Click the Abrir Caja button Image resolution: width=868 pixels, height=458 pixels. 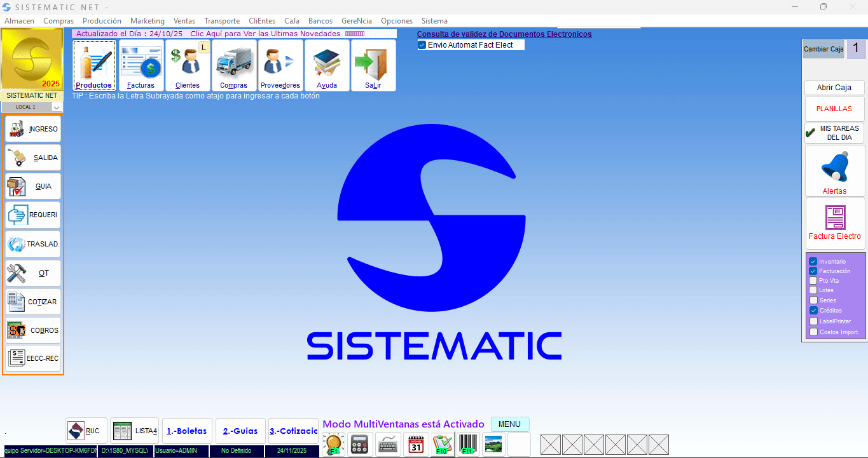(x=834, y=87)
